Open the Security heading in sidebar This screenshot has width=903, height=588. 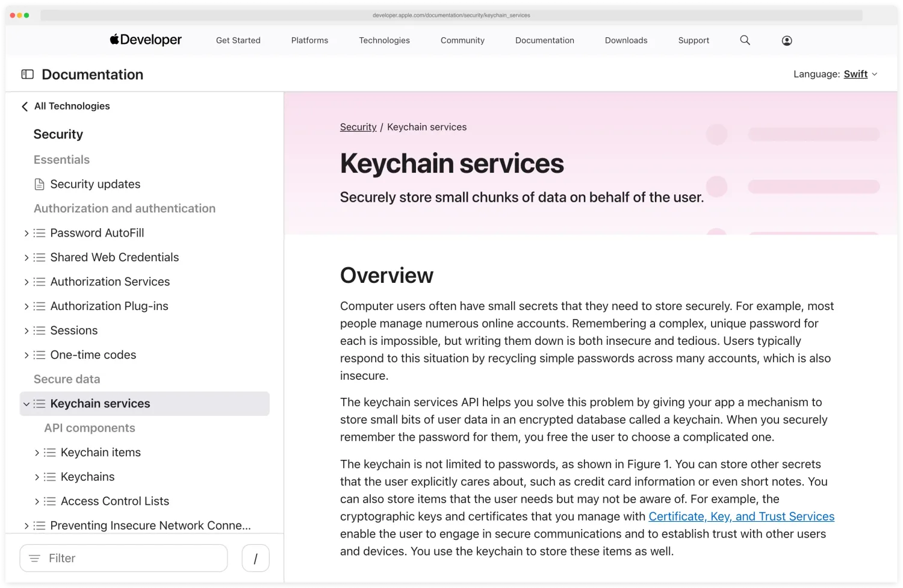(58, 134)
